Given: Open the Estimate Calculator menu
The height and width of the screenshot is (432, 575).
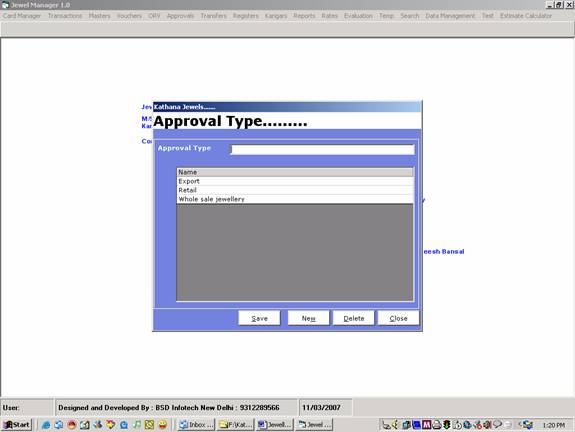Looking at the screenshot, I should 525,16.
